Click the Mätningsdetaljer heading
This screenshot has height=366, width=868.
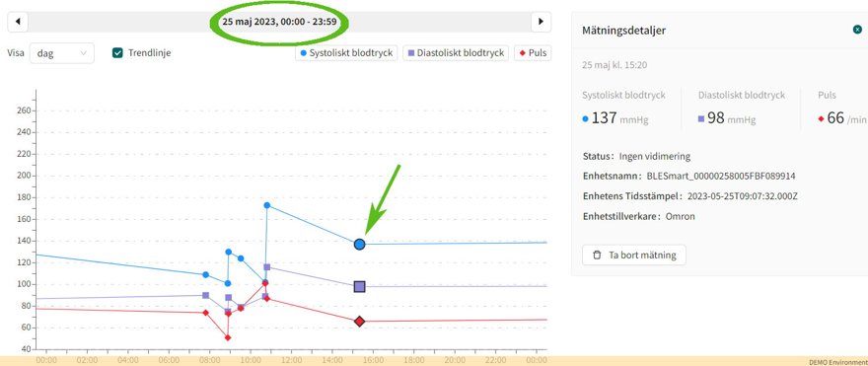tap(623, 31)
